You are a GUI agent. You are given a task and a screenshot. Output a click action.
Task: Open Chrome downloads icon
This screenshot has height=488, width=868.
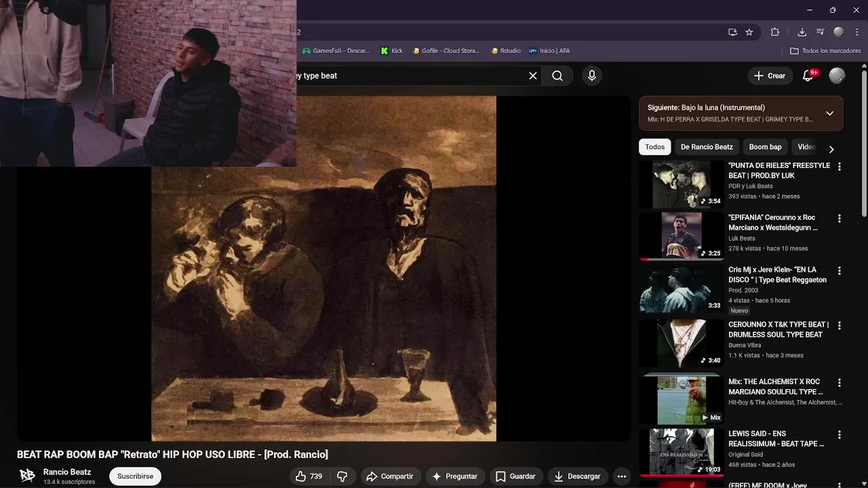802,32
